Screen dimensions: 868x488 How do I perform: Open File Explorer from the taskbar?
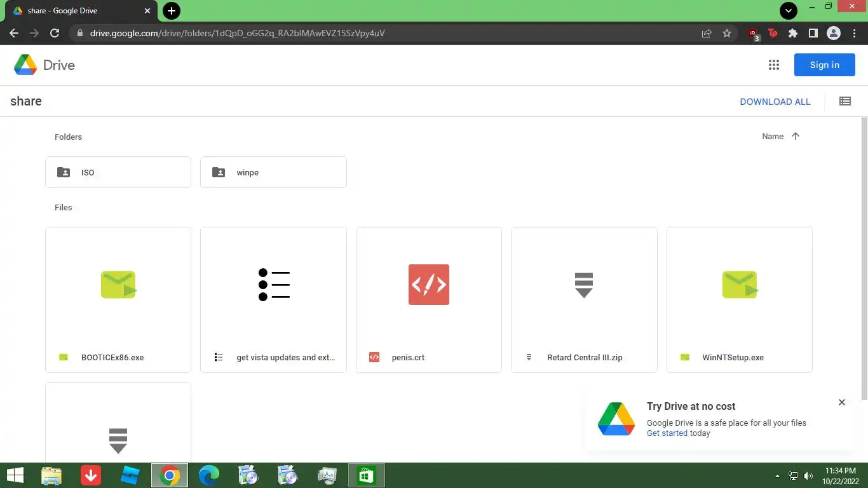pos(51,475)
